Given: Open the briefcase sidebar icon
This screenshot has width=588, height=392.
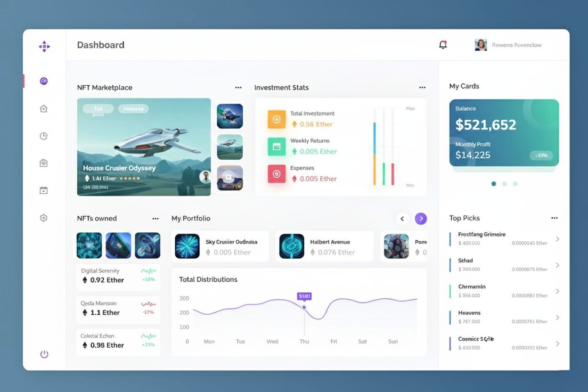Looking at the screenshot, I should click(44, 163).
